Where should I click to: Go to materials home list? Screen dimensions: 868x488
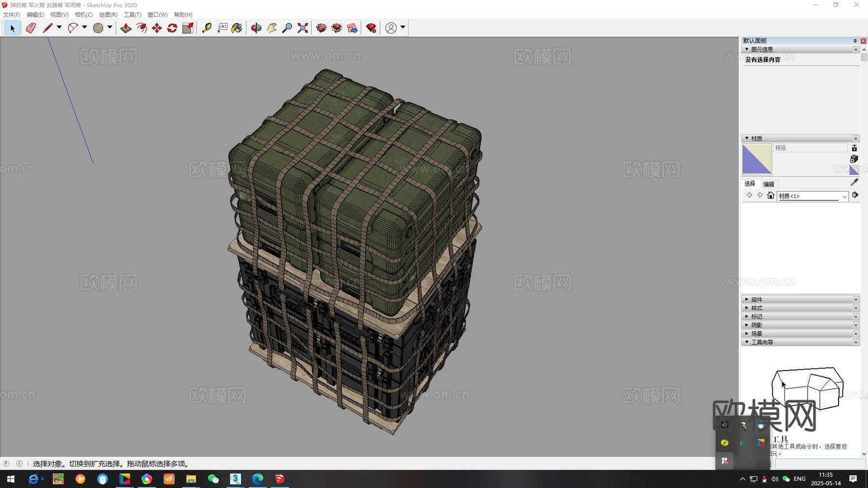click(771, 196)
